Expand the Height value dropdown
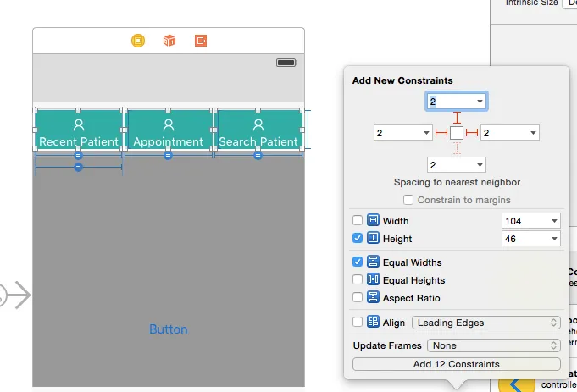Screen dimensions: 577x392 [554, 239]
